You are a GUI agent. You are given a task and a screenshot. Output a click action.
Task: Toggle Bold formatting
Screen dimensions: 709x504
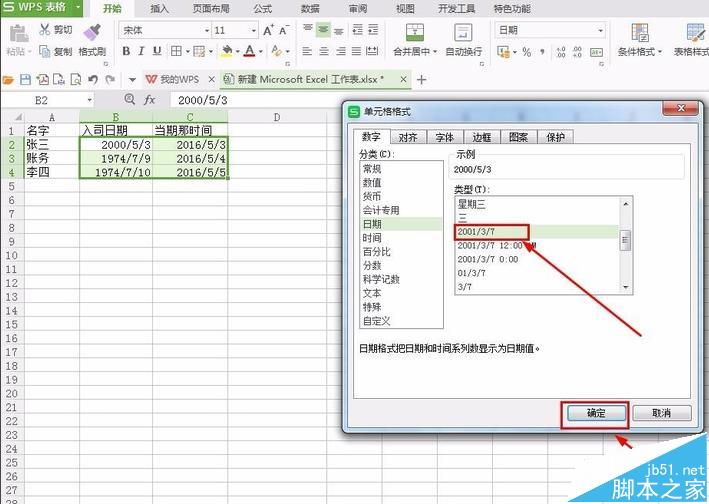coord(126,51)
